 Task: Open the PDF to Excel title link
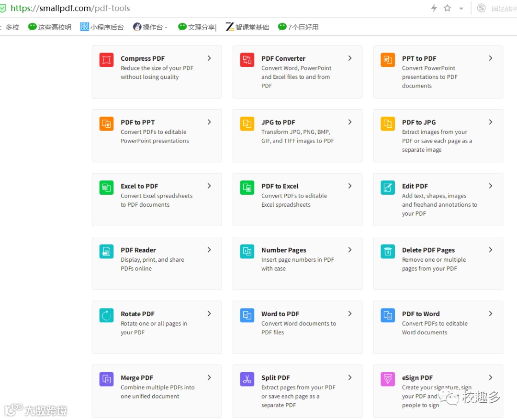coord(280,186)
